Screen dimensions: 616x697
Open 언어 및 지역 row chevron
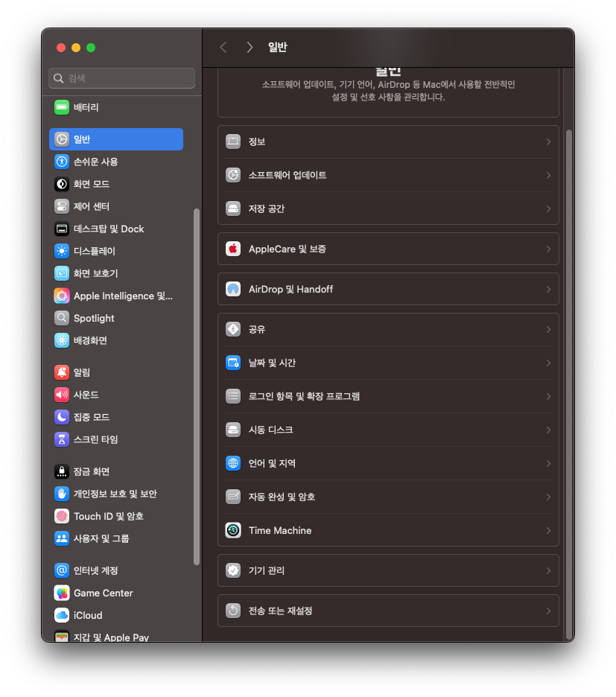(x=548, y=463)
